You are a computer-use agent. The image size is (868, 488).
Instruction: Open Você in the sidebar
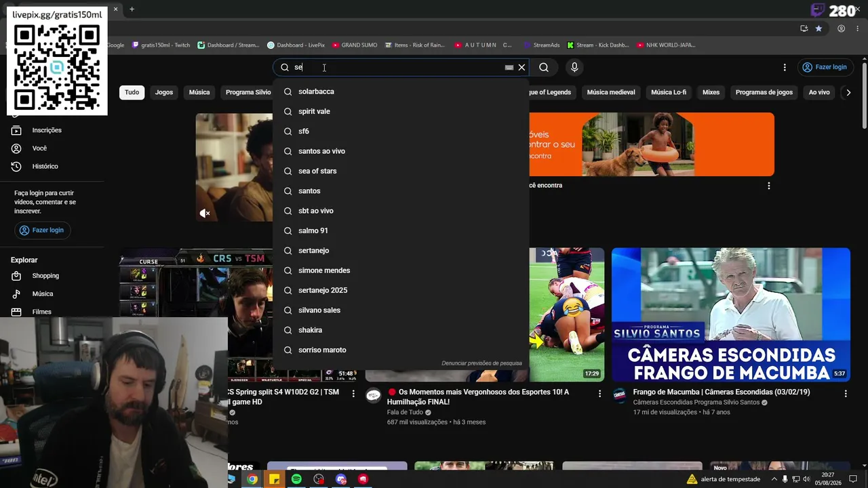pos(39,148)
